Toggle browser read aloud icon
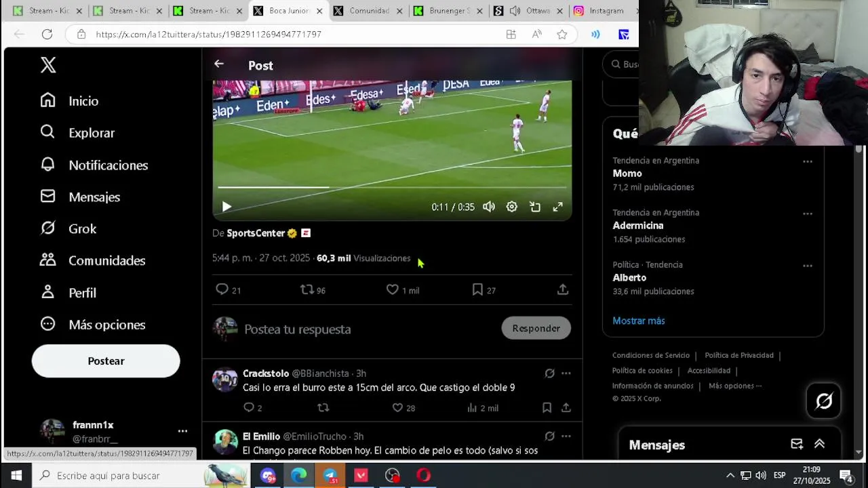Screen dimensions: 868x488 pyautogui.click(x=536, y=34)
